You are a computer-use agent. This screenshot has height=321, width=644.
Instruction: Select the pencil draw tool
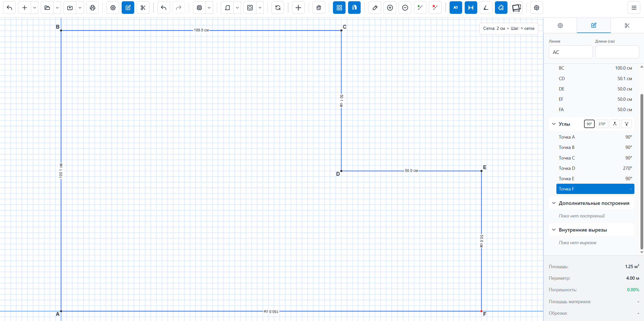375,8
